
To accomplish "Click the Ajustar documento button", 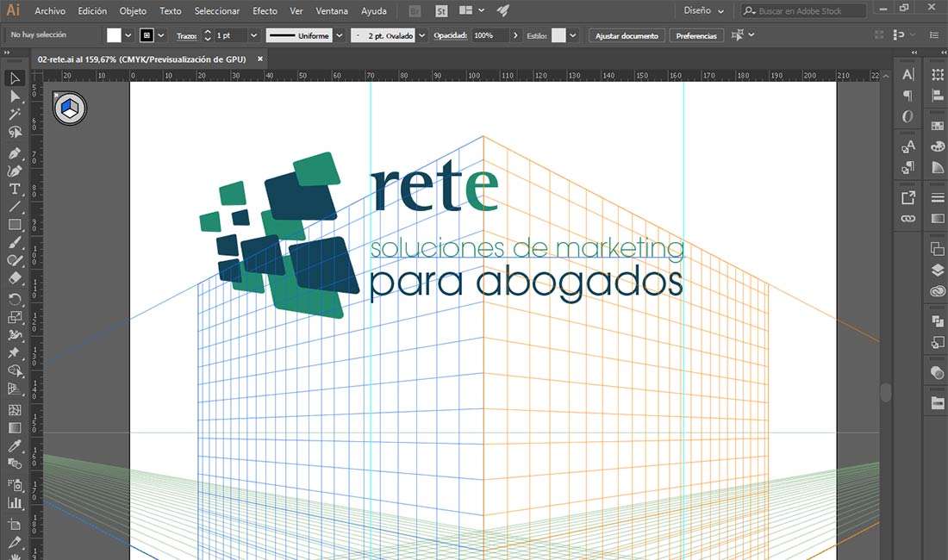I will 627,35.
